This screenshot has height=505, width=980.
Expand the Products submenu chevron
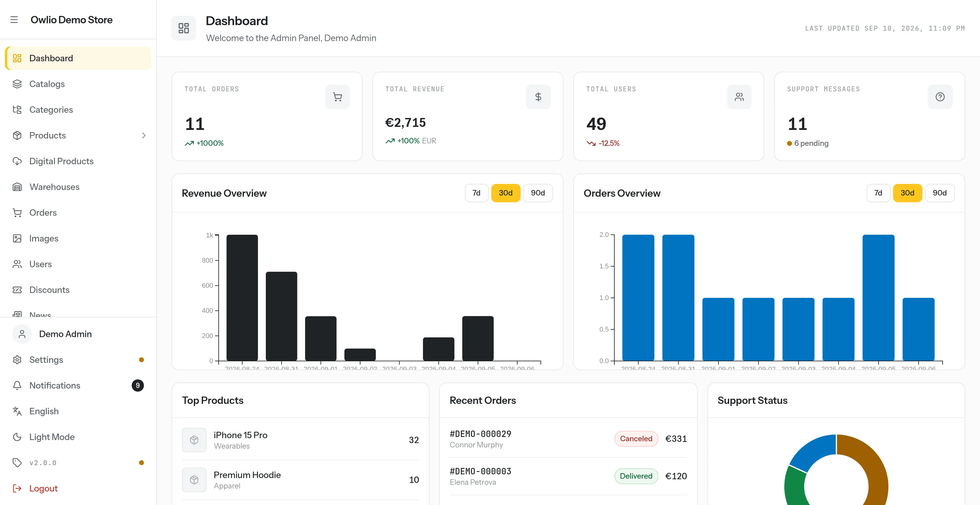pos(144,135)
